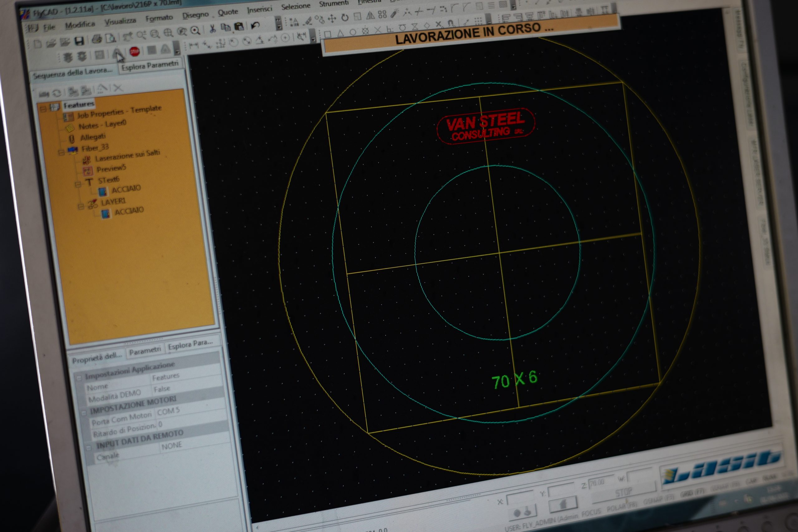Viewport: 798px width, 532px height.
Task: Open the Quote menu
Action: [x=228, y=12]
